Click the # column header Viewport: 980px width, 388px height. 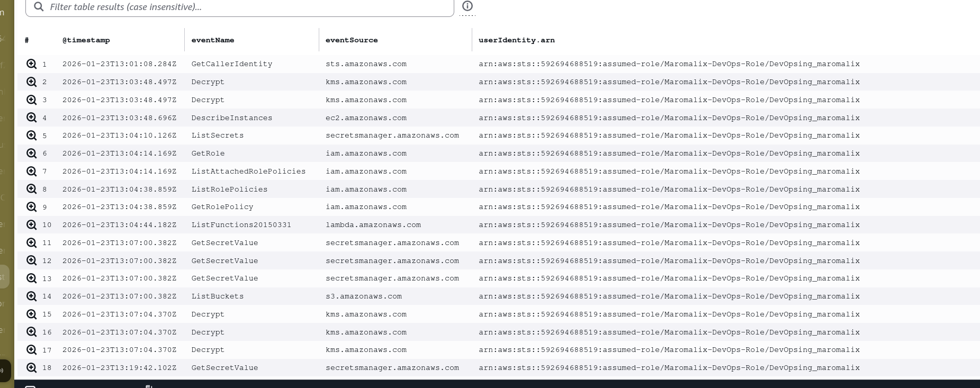click(26, 40)
